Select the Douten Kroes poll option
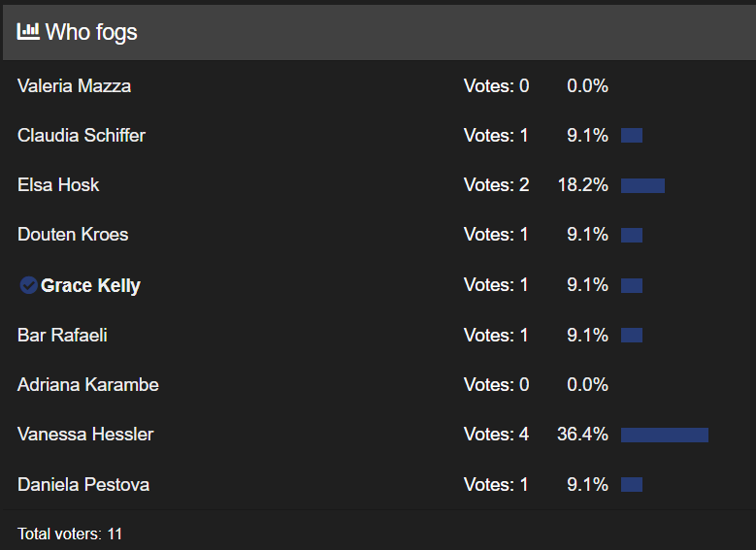Screen dimensions: 756x550 tap(73, 235)
